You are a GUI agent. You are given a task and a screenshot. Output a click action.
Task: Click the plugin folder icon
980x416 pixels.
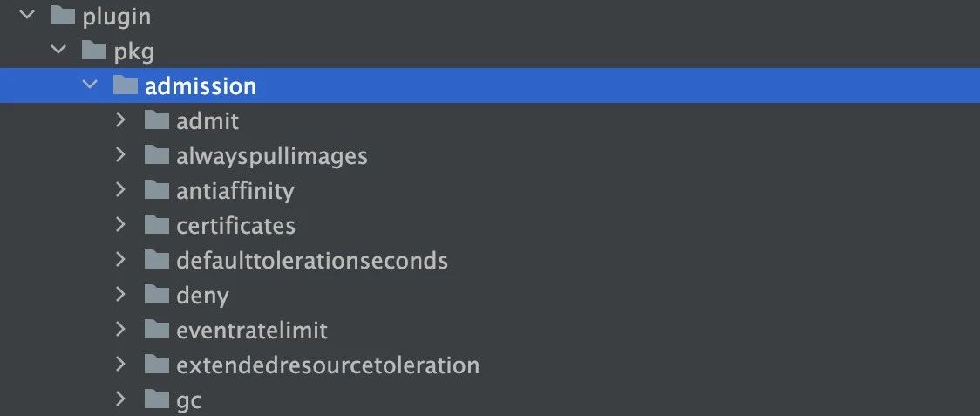coord(63,16)
